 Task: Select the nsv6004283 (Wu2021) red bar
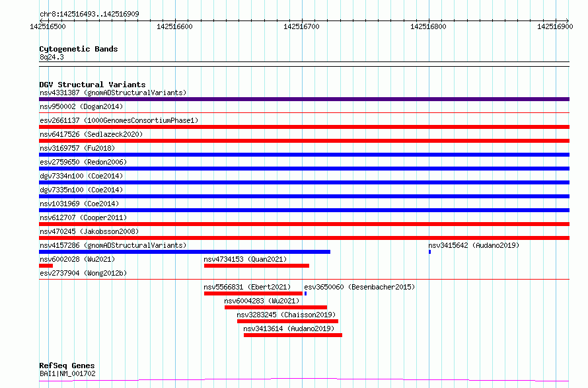coord(276,307)
